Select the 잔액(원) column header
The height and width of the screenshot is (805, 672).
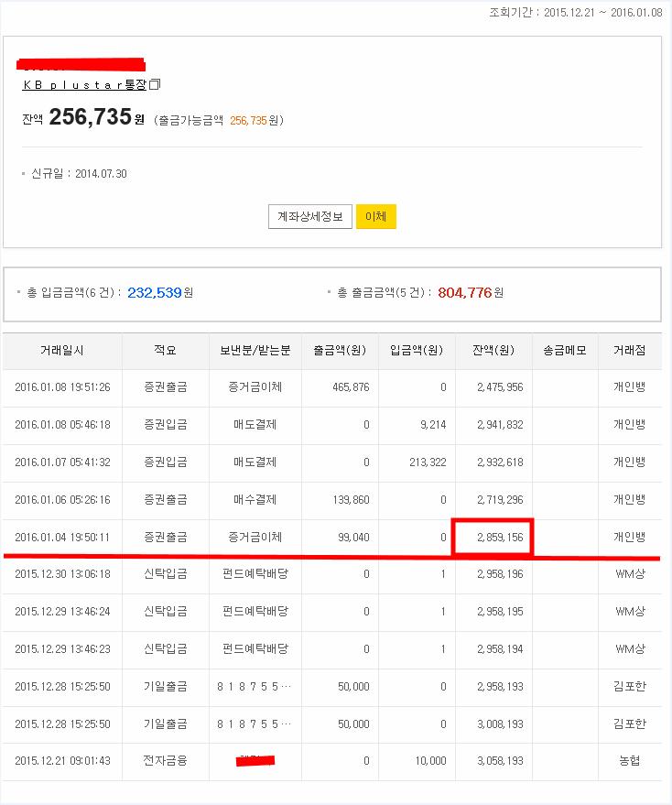[493, 351]
